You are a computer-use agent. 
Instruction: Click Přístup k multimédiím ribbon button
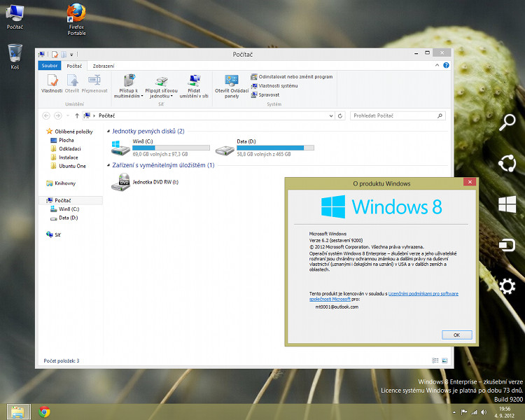tap(128, 86)
